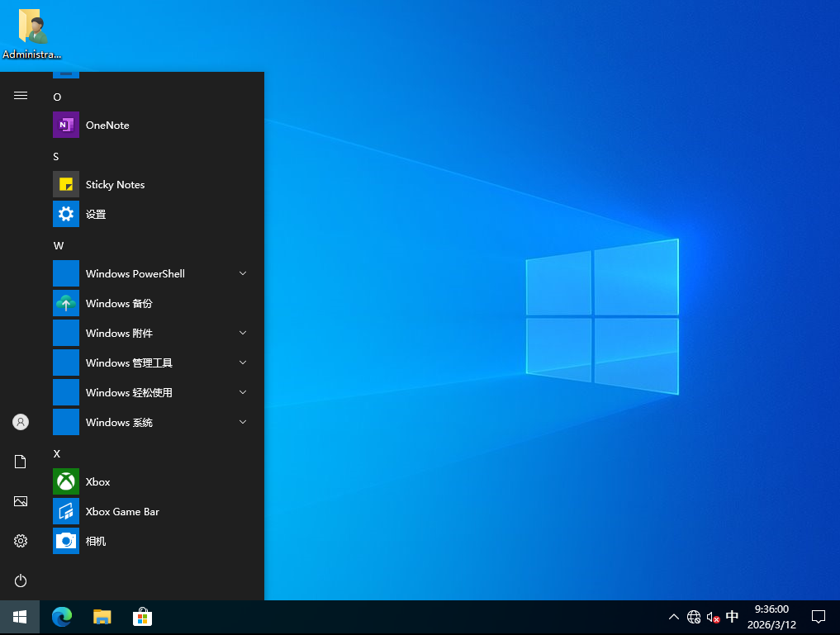Screen dimensions: 840x635
Task: Open File Explorer on the taskbar
Action: [x=102, y=617]
